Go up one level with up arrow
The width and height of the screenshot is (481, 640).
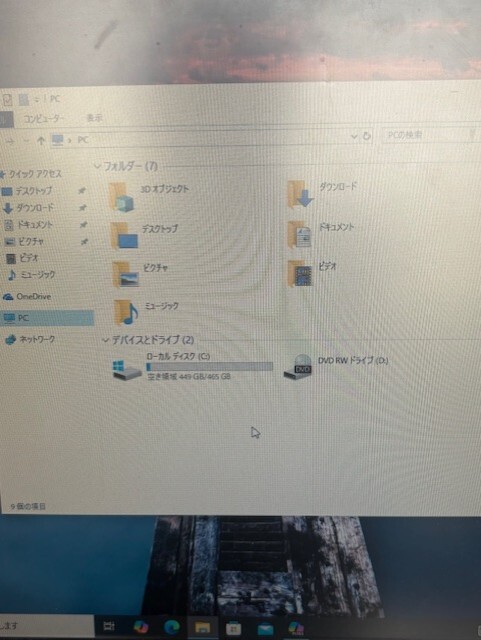point(40,141)
